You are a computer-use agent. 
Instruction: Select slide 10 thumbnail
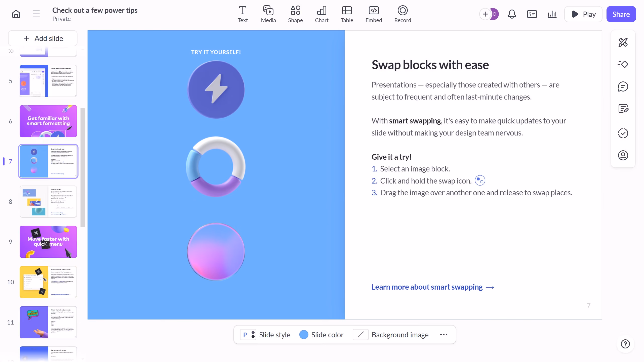coord(48,282)
